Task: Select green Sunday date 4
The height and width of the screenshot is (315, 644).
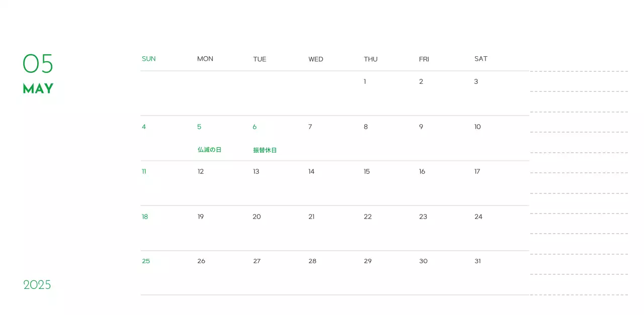Action: pyautogui.click(x=144, y=127)
